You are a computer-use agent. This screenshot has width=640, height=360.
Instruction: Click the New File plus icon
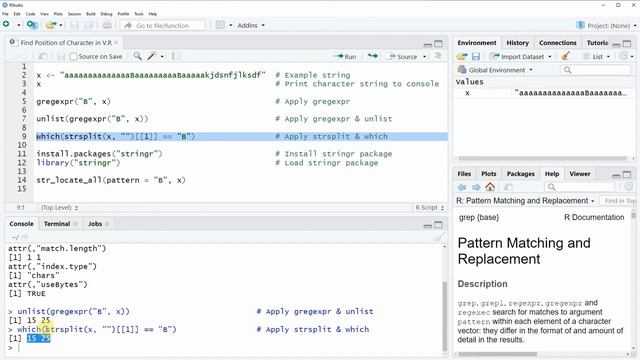click(6, 25)
